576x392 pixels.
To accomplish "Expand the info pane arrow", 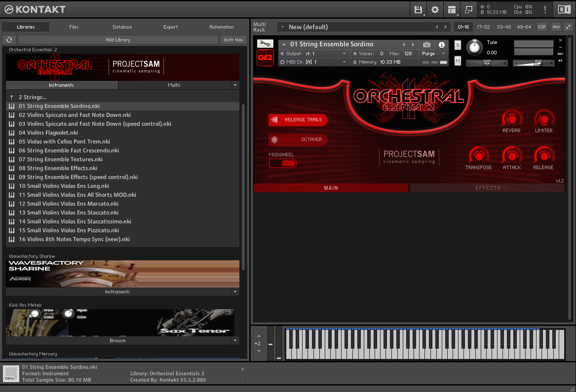I will 242,369.
